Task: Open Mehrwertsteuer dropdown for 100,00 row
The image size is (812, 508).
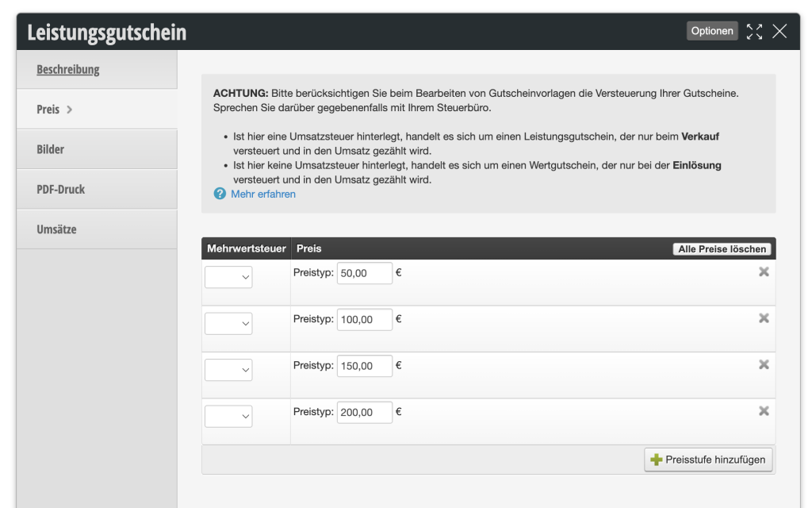Action: [x=228, y=323]
